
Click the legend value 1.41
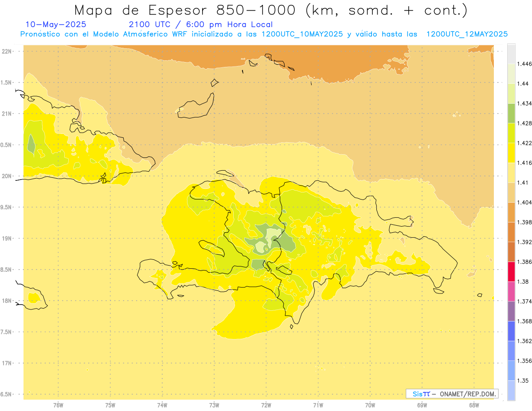point(523,183)
